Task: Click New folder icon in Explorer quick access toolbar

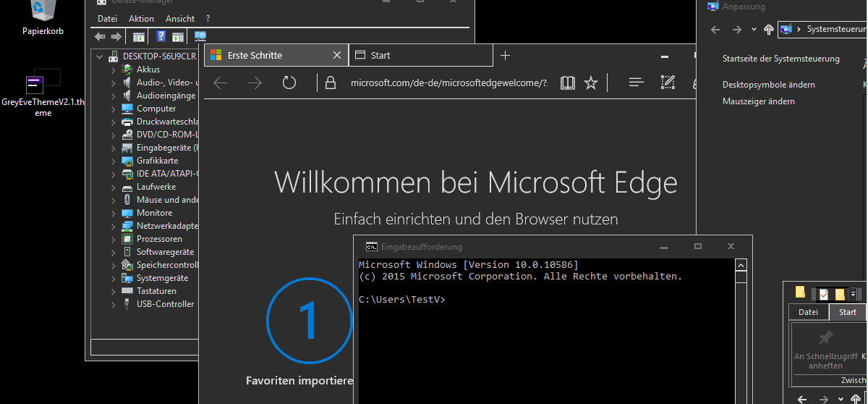Action: (840, 294)
